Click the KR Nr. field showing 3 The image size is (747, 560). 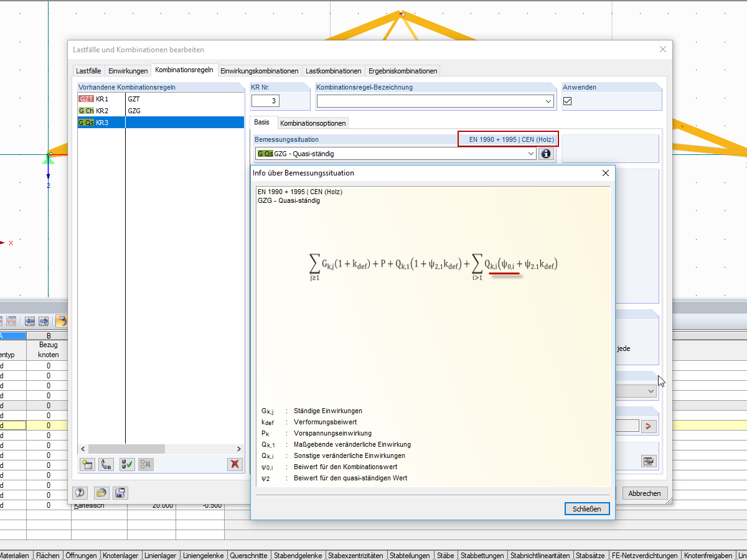[266, 101]
